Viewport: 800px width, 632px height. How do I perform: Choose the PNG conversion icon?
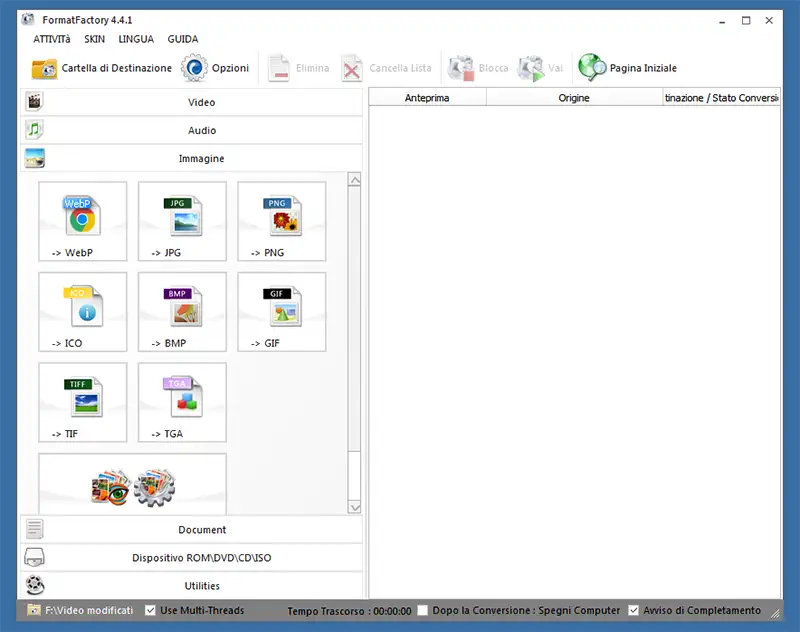282,215
